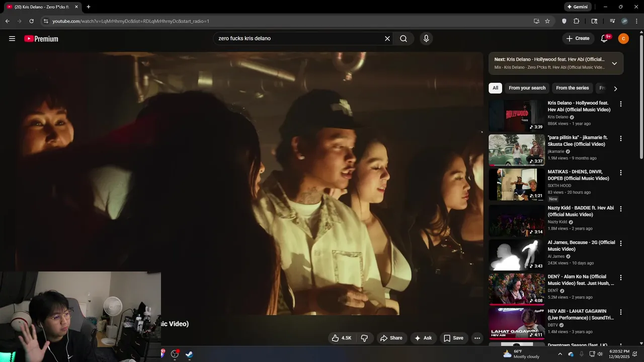Select the From your search chip
This screenshot has width=644, height=362.
coord(527,88)
